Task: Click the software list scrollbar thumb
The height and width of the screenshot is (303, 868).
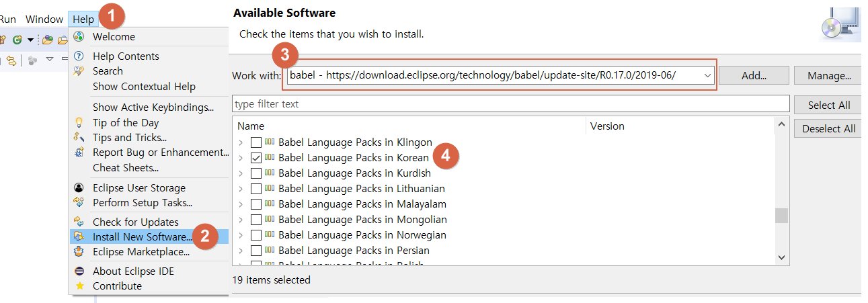Action: (x=781, y=215)
